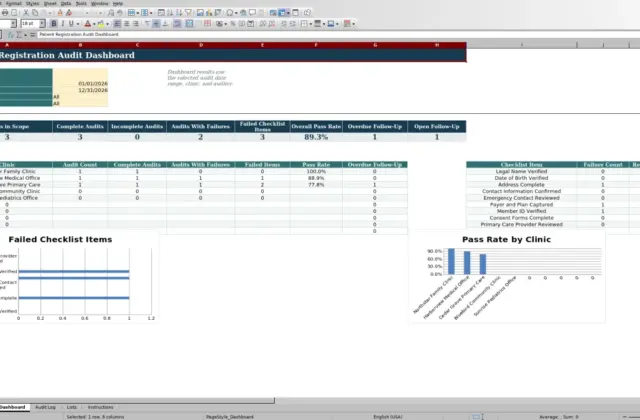
Task: Open the Borders dropdown arrow
Action: pos(311,24)
